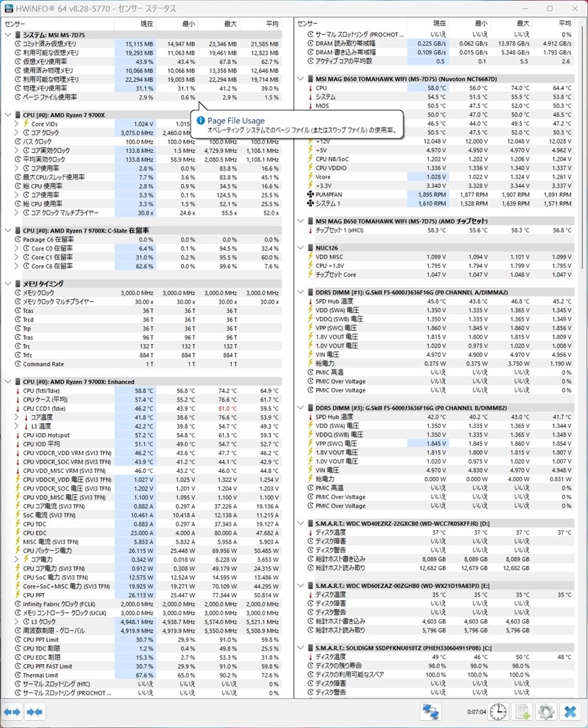Select the ページ ファイル使用率 row
The height and width of the screenshot is (728, 588).
point(146,97)
